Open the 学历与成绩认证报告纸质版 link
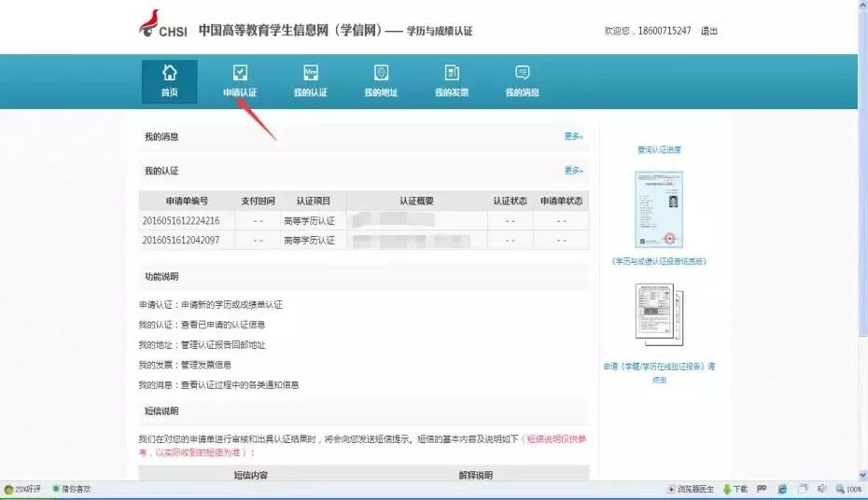The height and width of the screenshot is (500, 868). tap(659, 261)
